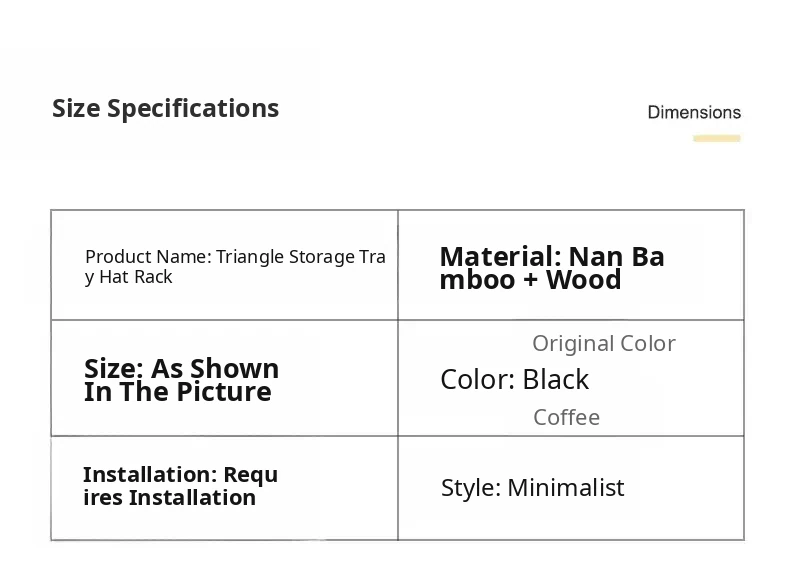
Task: Click the Size: As Shown line
Action: click(181, 369)
